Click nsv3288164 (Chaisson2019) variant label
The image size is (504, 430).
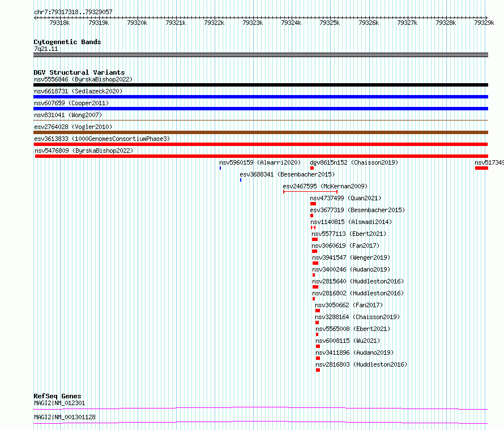357,317
